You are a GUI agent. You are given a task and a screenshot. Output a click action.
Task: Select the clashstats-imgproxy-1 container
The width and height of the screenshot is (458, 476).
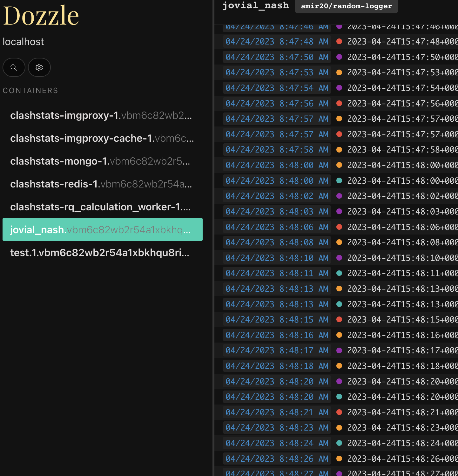coord(101,115)
